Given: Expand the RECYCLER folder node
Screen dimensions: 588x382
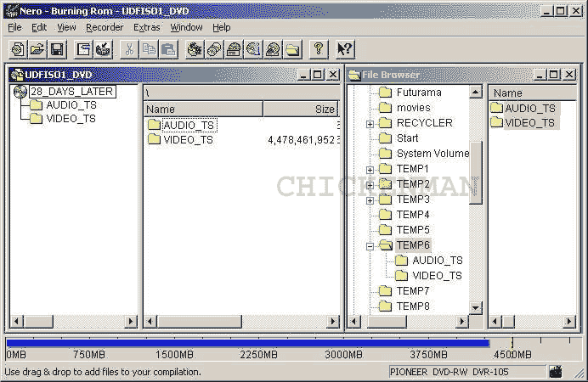Looking at the screenshot, I should coord(370,124).
